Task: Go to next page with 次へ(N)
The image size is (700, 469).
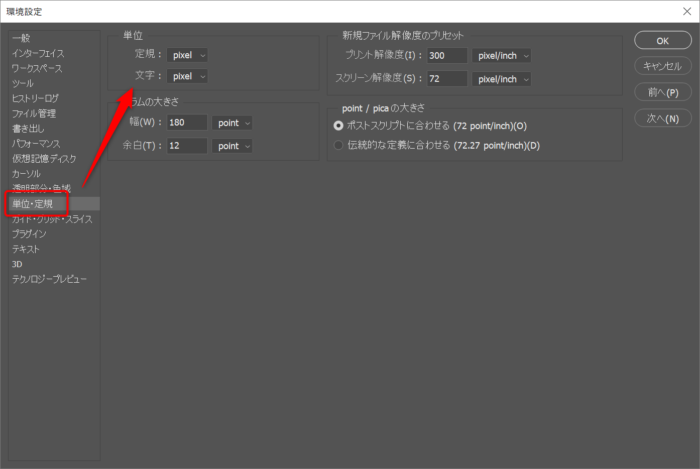Action: 662,118
